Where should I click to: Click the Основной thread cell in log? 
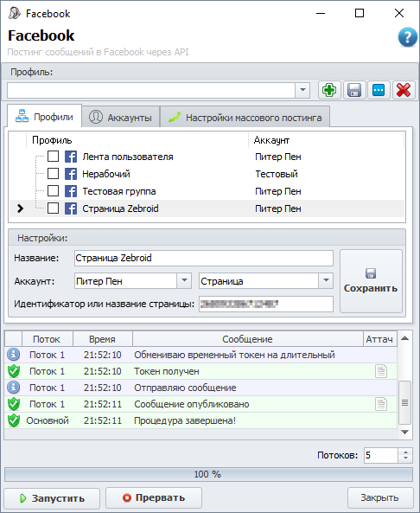click(x=48, y=420)
